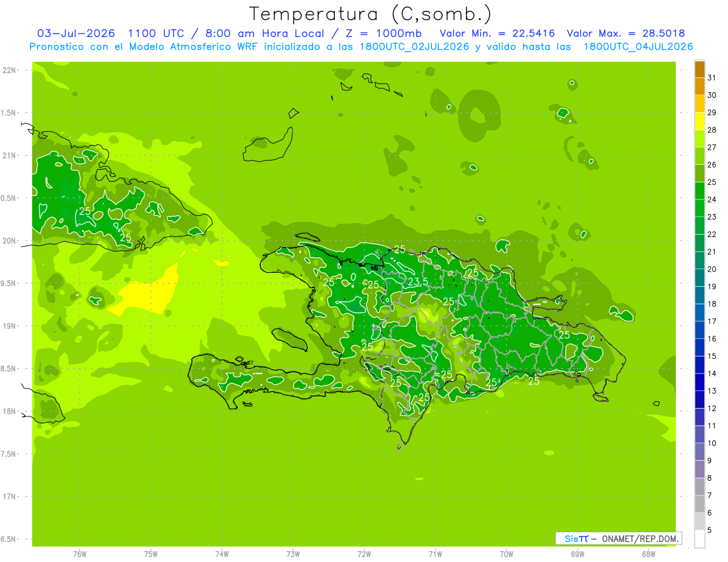
Task: Click the '18' color bar value label
Action: [712, 304]
